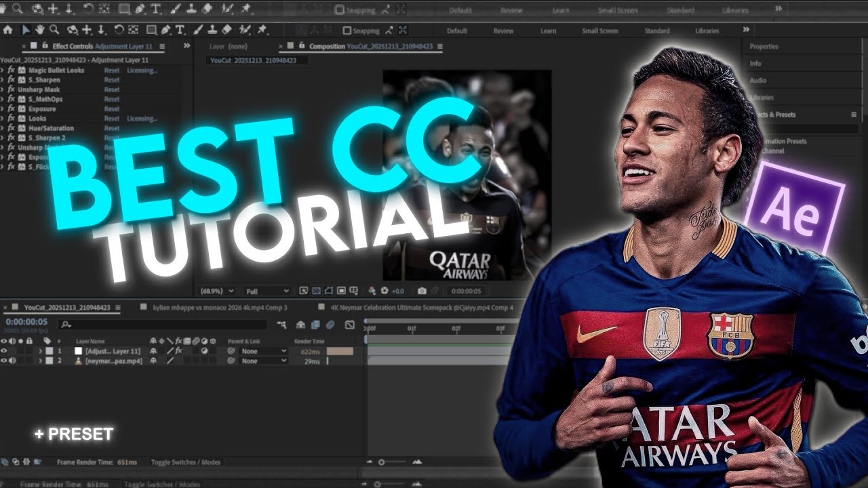The image size is (868, 488).
Task: Select the Hand tool
Action: (39, 30)
